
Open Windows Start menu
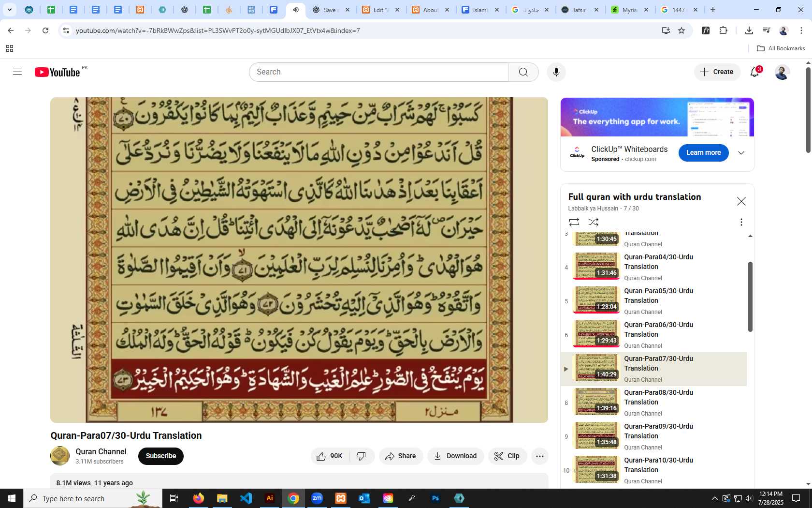tap(12, 498)
